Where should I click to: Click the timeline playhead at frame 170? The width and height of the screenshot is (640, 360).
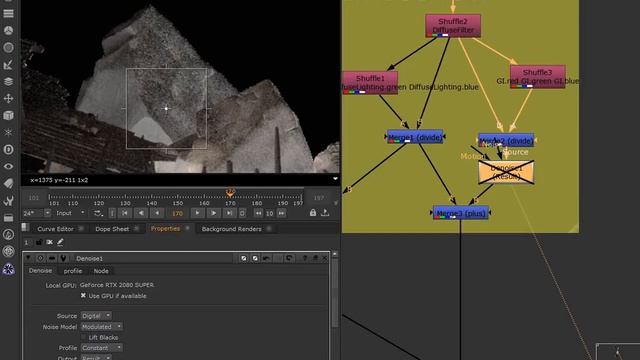click(230, 192)
